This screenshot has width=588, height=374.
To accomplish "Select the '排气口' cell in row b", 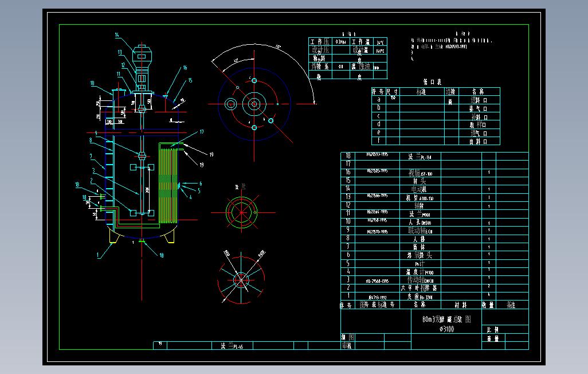I will [x=479, y=108].
